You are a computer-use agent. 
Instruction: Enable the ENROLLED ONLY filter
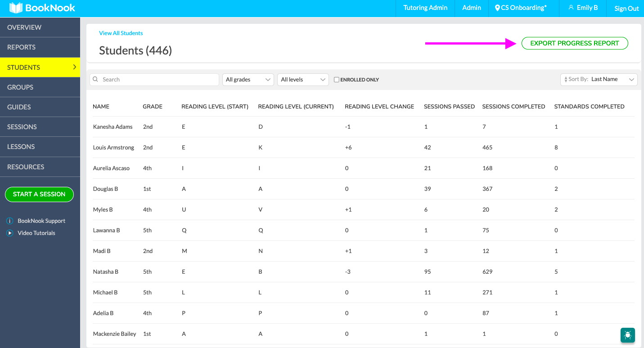click(336, 79)
